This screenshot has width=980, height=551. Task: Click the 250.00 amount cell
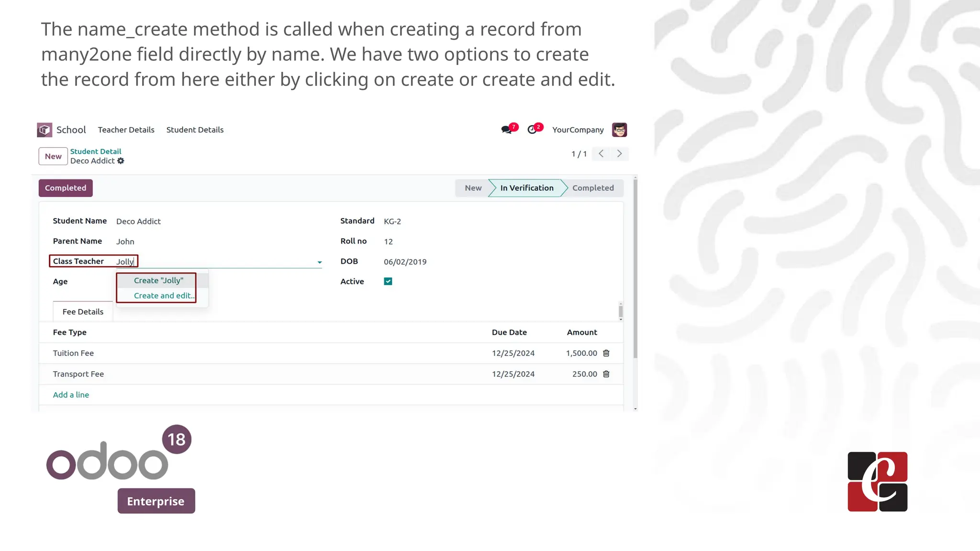585,374
